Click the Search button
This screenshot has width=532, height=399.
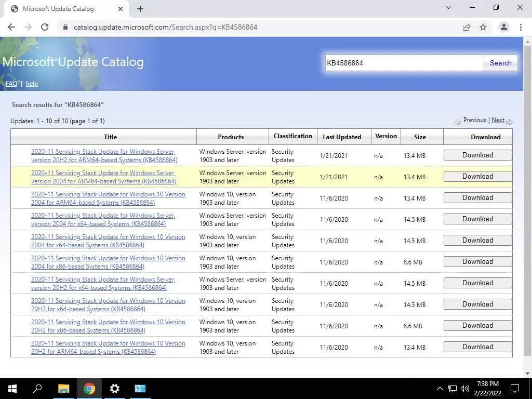[x=500, y=63]
